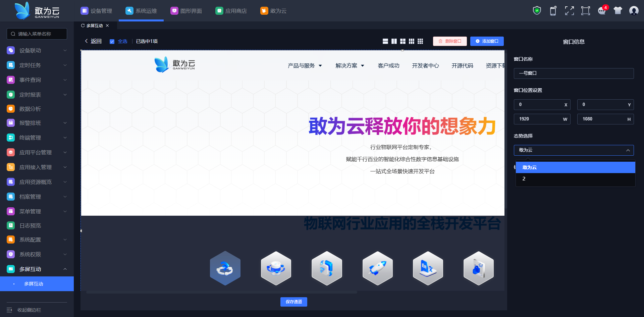Click the refresh icon on 多屏互动 tab
The image size is (644, 317).
tap(83, 25)
